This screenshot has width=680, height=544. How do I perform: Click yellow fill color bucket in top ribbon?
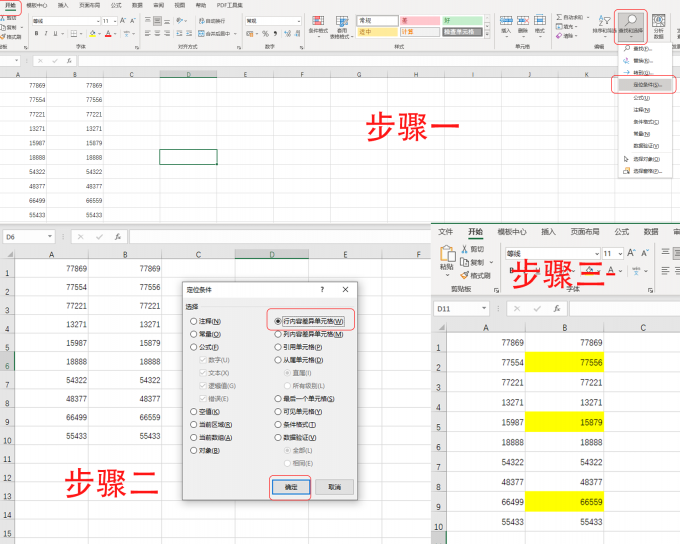pos(92,33)
